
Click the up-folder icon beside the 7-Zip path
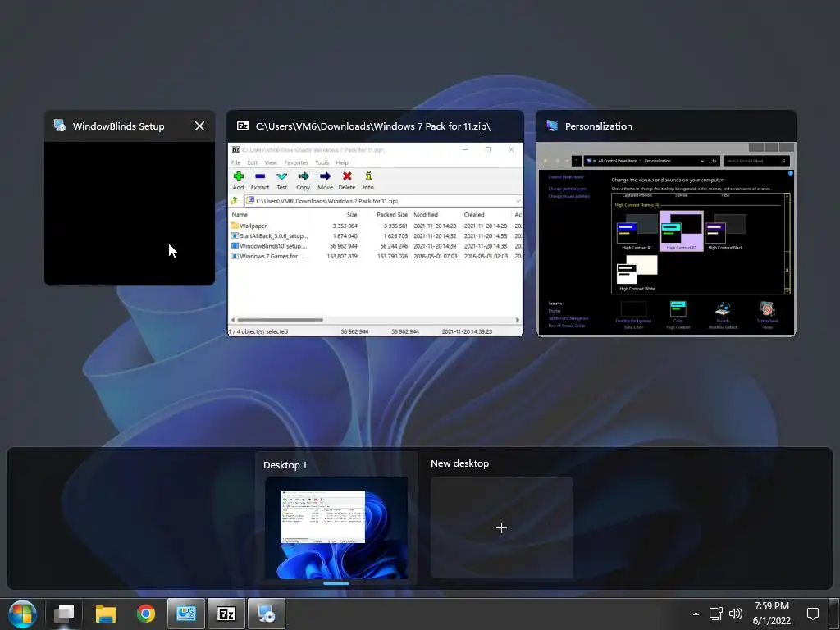pyautogui.click(x=234, y=201)
